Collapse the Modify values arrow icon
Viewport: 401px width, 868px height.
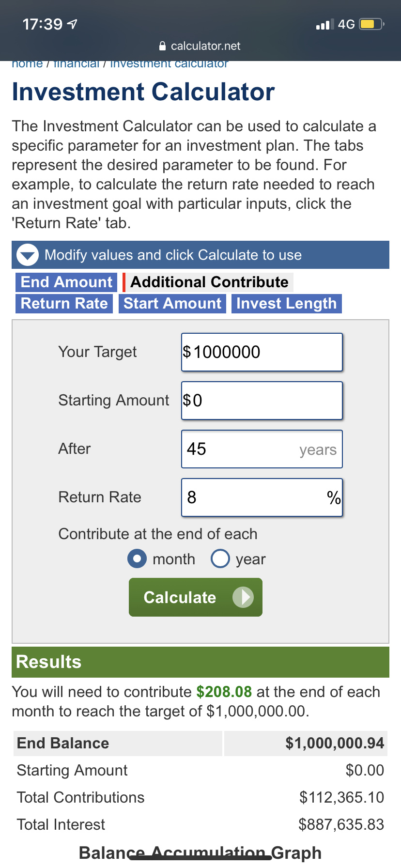click(28, 255)
